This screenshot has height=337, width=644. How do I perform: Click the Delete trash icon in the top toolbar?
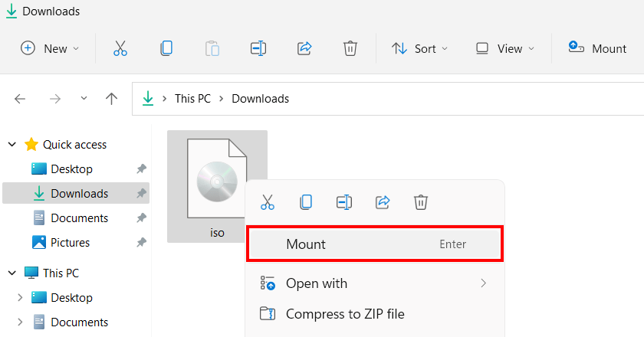tap(350, 48)
